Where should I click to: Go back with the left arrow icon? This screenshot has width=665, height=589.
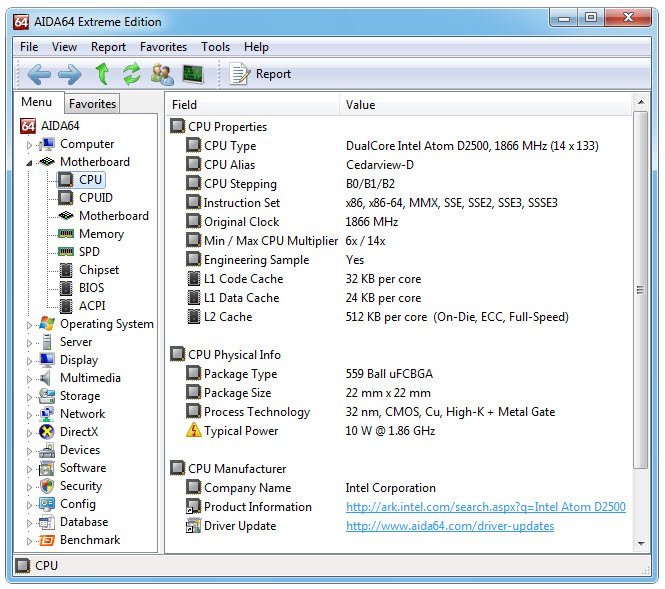39,75
